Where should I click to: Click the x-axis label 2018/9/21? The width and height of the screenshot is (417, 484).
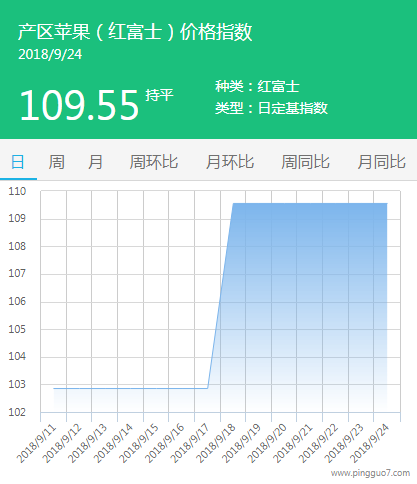click(292, 443)
